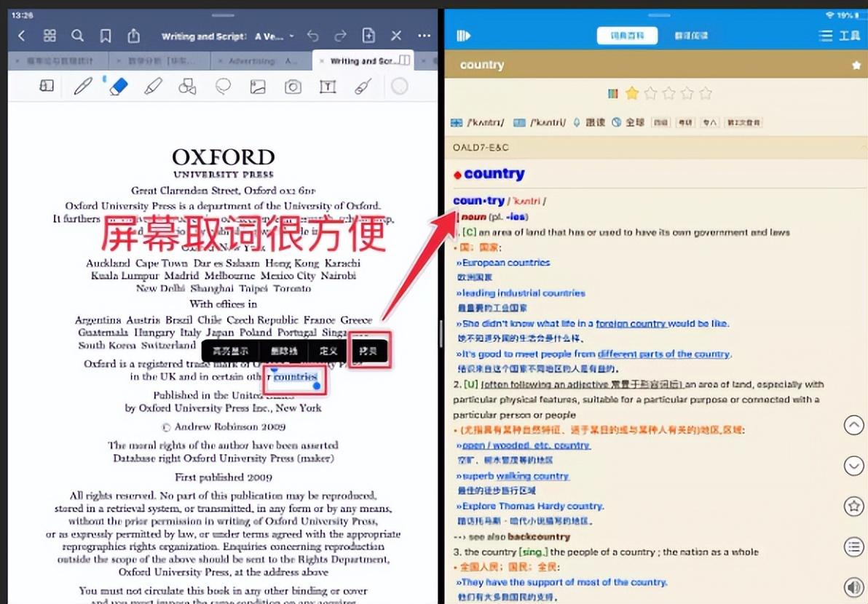Tap 拷贝 (Copy) in the popup menu

coord(368,351)
